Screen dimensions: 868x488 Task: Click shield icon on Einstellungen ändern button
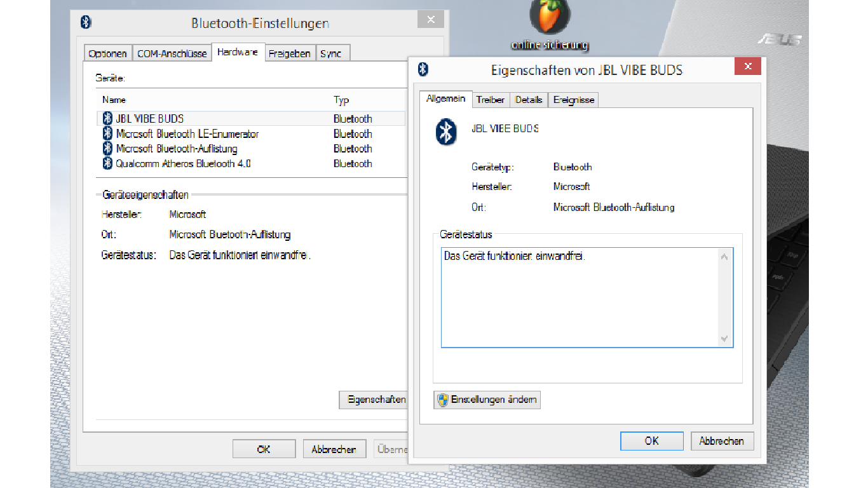coord(443,400)
